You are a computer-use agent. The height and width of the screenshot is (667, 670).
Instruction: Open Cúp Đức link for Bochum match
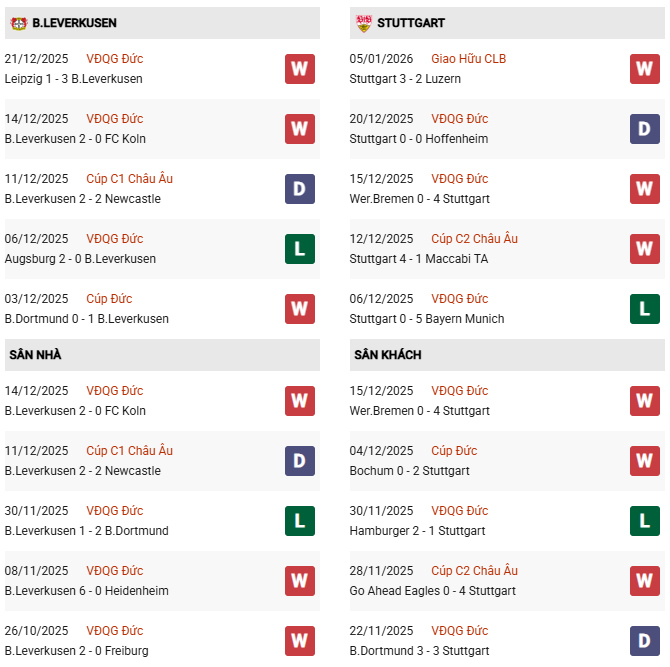tap(454, 451)
